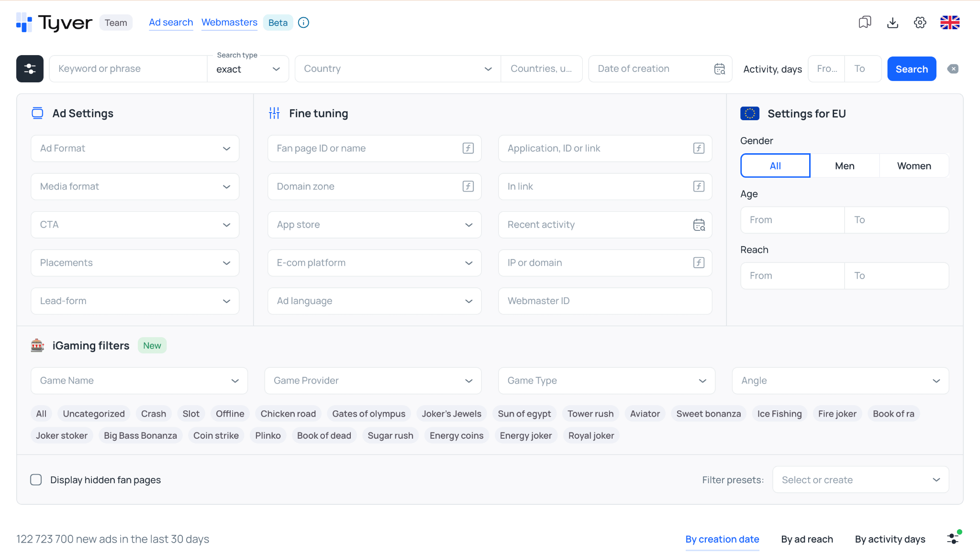The width and height of the screenshot is (980, 556).
Task: Toggle the All games chip
Action: pos(42,414)
